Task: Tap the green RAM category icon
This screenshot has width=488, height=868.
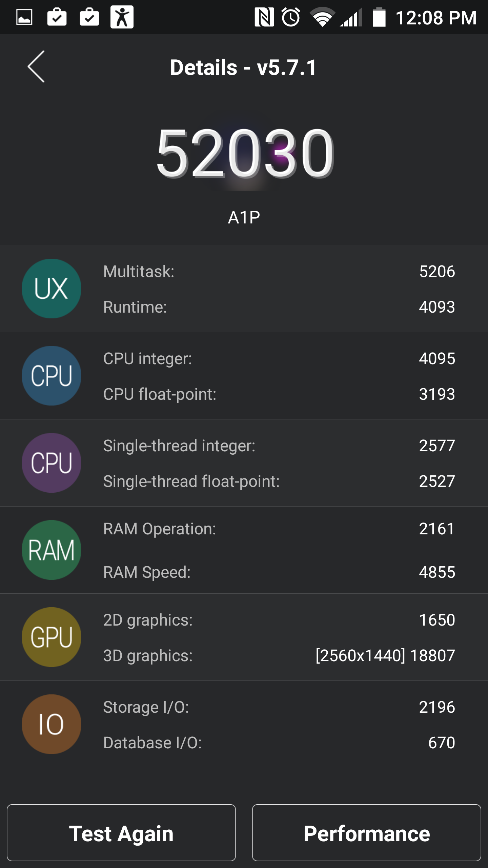Action: tap(52, 550)
